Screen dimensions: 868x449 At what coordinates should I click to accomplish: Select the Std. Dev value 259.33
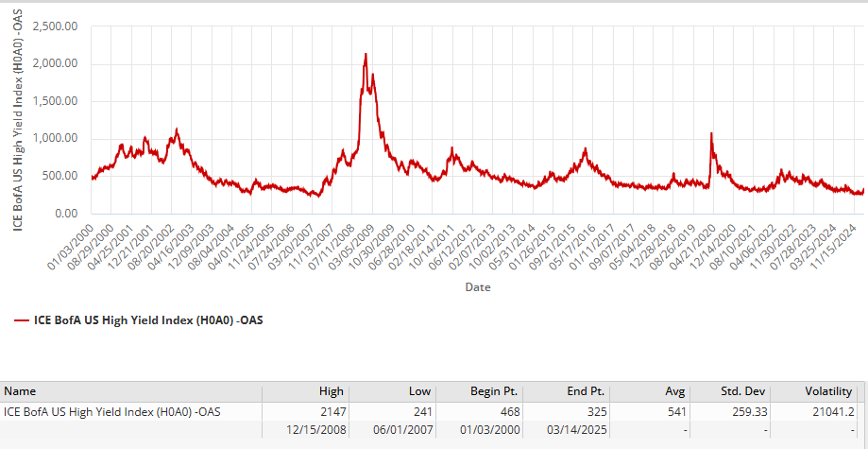click(750, 411)
